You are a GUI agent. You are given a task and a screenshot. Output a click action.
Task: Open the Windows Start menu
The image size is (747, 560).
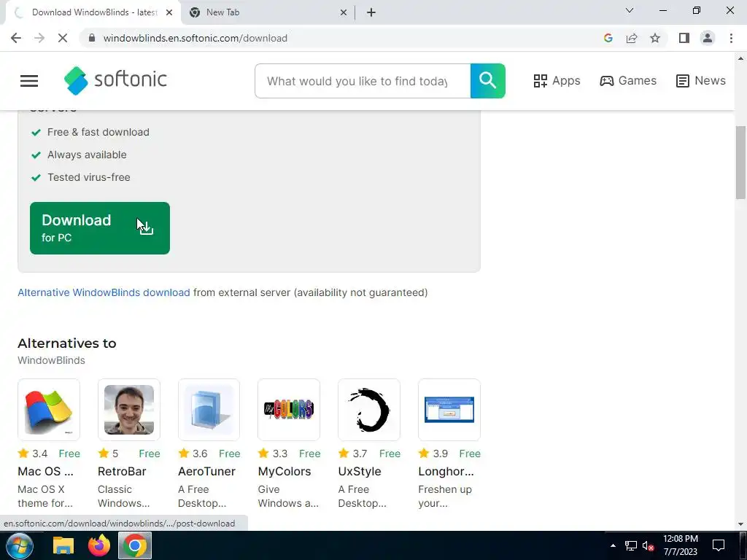point(20,545)
